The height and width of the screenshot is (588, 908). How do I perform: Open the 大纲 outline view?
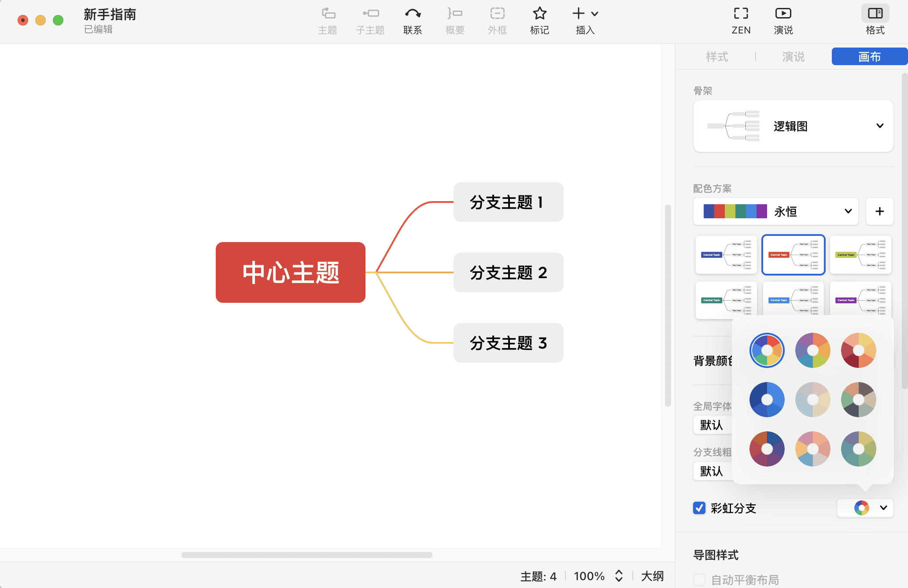(x=652, y=576)
